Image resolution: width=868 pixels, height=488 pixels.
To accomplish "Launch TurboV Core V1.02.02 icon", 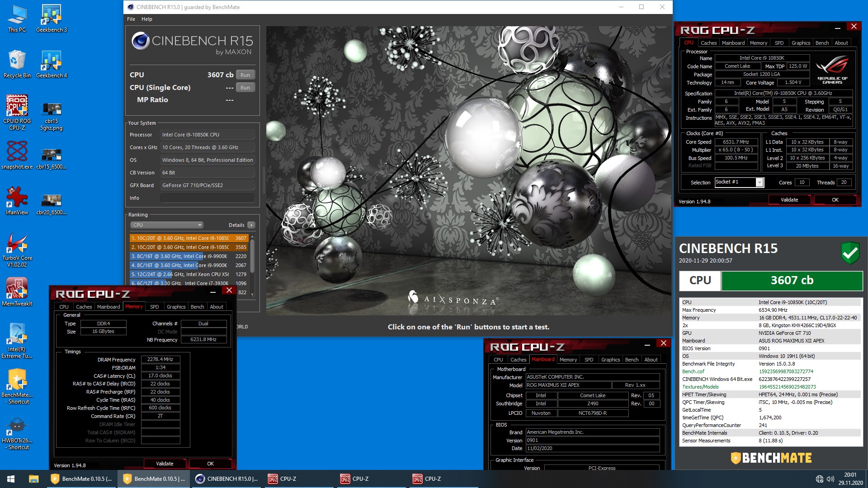I will click(x=17, y=250).
